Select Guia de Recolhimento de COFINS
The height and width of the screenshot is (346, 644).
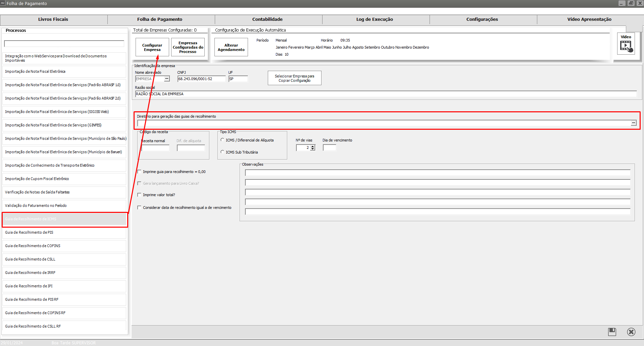[x=64, y=246]
